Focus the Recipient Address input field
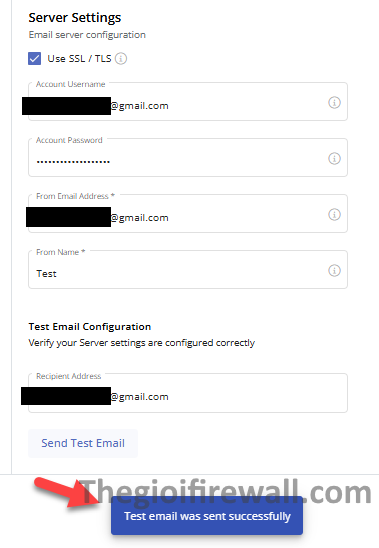Viewport: 379px width, 548px height. [188, 393]
